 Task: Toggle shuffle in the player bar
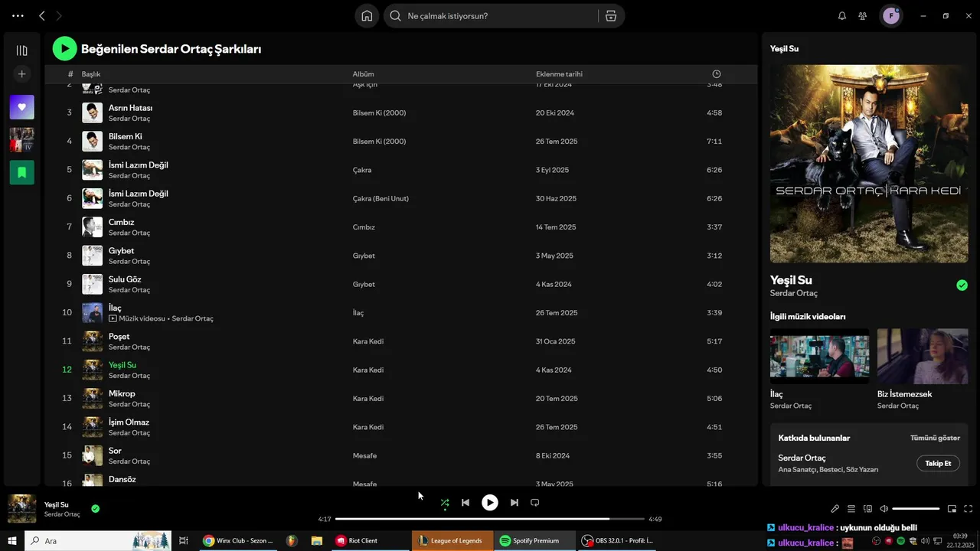point(445,503)
